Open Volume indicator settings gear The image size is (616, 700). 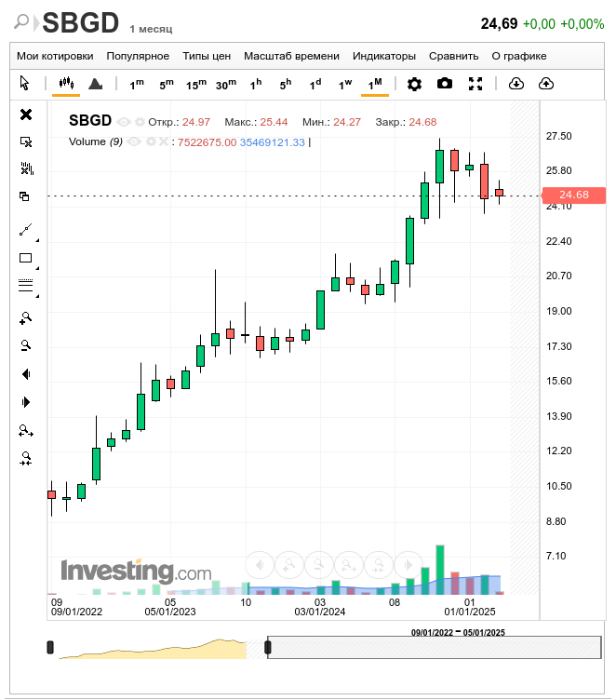point(152,142)
